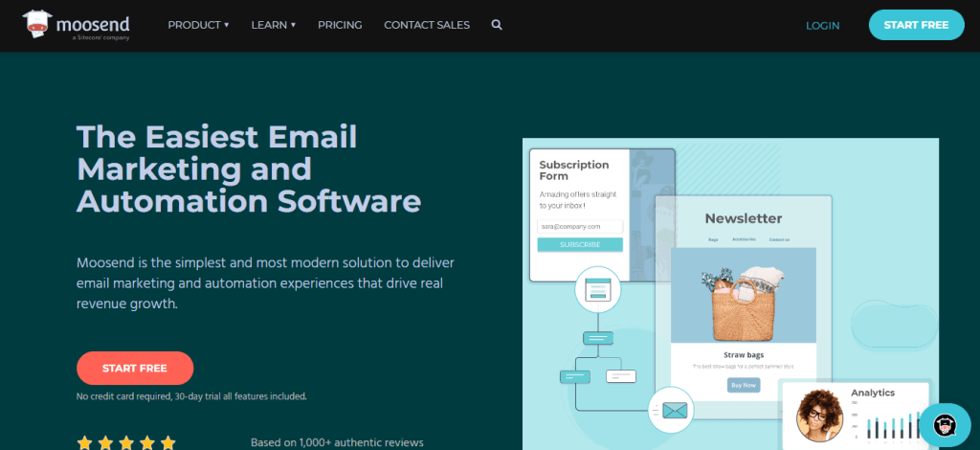The height and width of the screenshot is (450, 980).
Task: Click the LOGIN link
Action: tap(822, 26)
